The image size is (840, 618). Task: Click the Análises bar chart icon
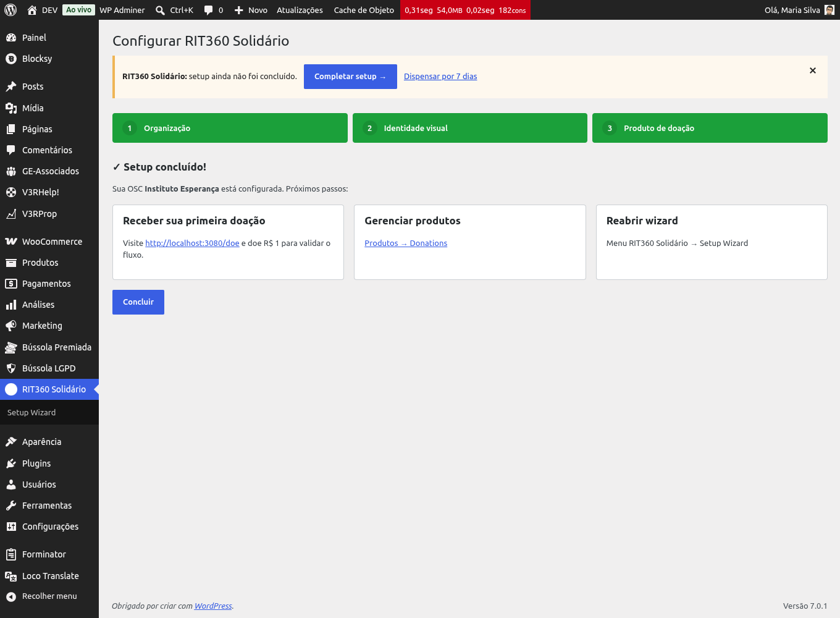click(11, 305)
